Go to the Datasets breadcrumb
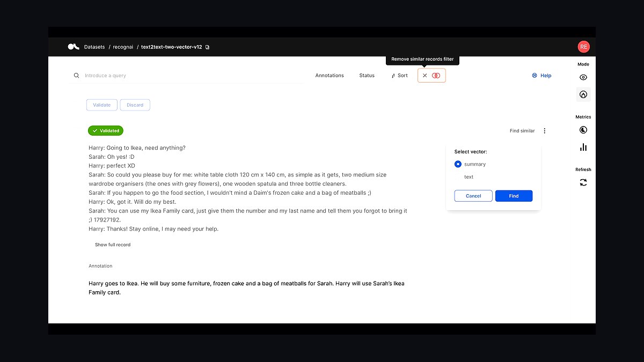The image size is (644, 362). pyautogui.click(x=94, y=47)
